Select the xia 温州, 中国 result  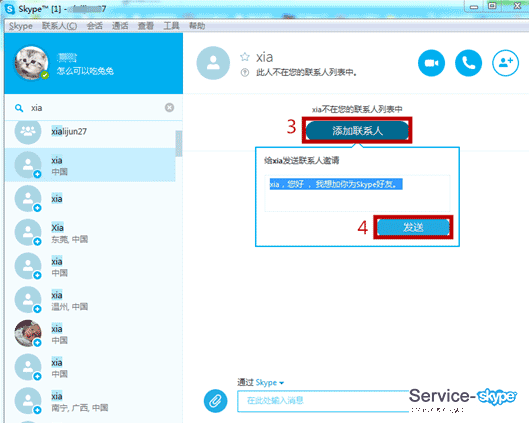[90, 300]
